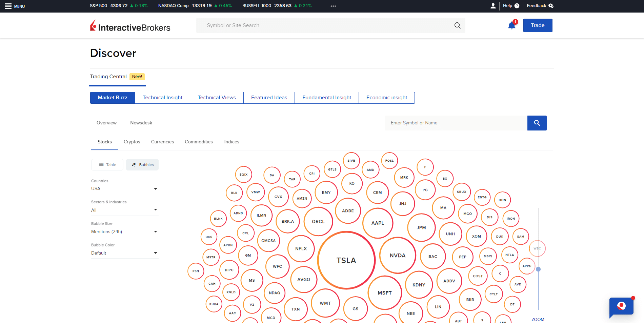Click the zoom slider handle
This screenshot has height=323, width=644.
[x=538, y=269]
